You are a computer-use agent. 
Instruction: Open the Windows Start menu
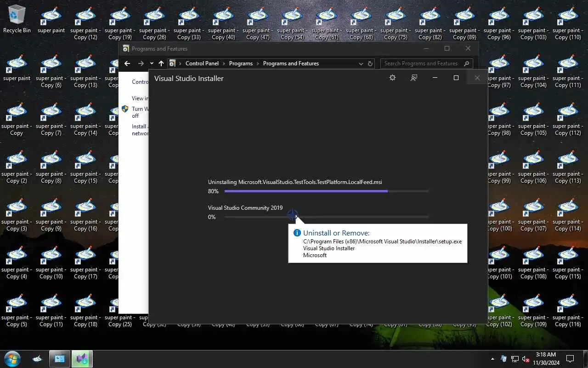tap(12, 359)
